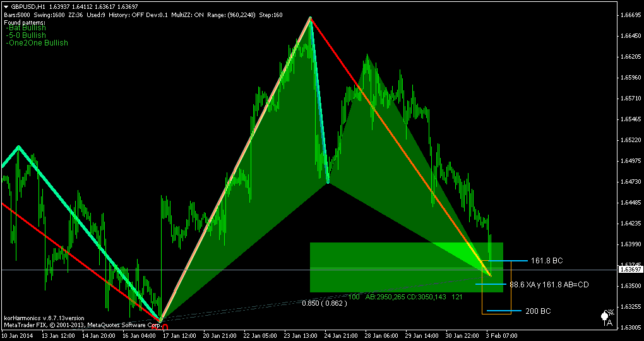This screenshot has width=644, height=341.
Task: Click the '88.6 XA y 161.8 AB=CD' label
Action: 549,284
